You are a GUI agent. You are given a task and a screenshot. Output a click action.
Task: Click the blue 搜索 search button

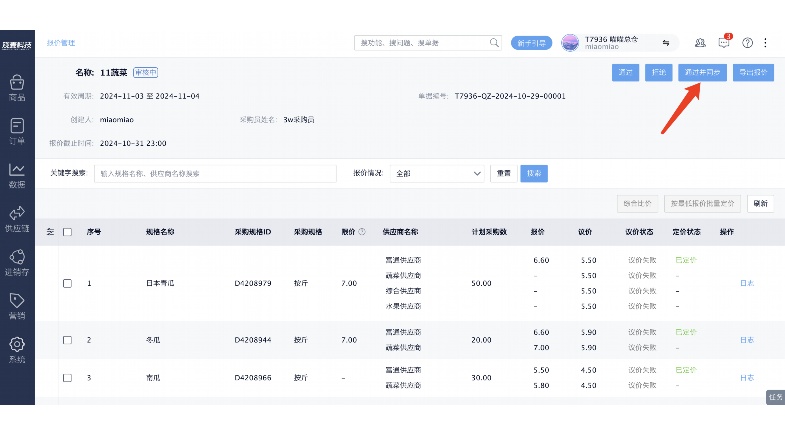tap(534, 173)
